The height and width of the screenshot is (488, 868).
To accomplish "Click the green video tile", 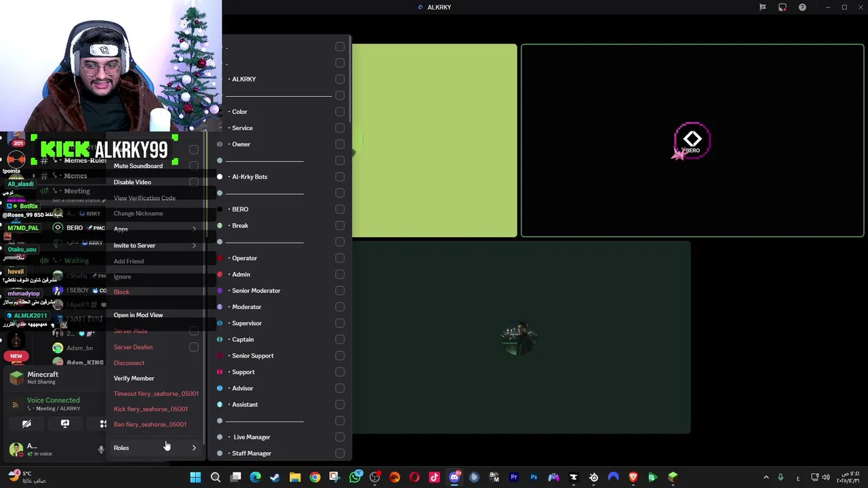I will tap(434, 141).
